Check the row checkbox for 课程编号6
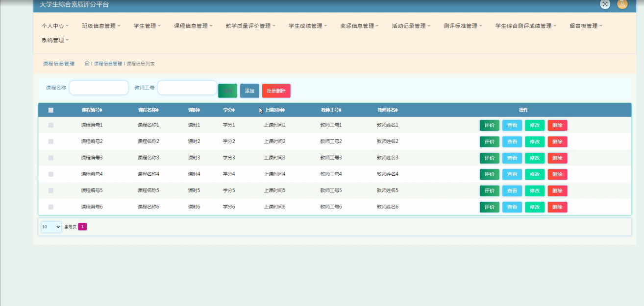The image size is (644, 306). 51,207
